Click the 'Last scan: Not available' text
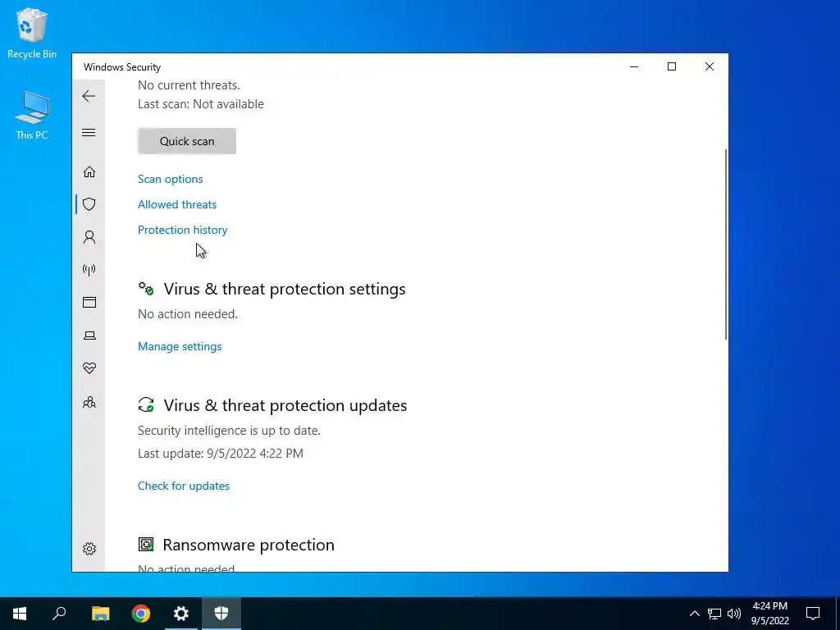 tap(201, 104)
